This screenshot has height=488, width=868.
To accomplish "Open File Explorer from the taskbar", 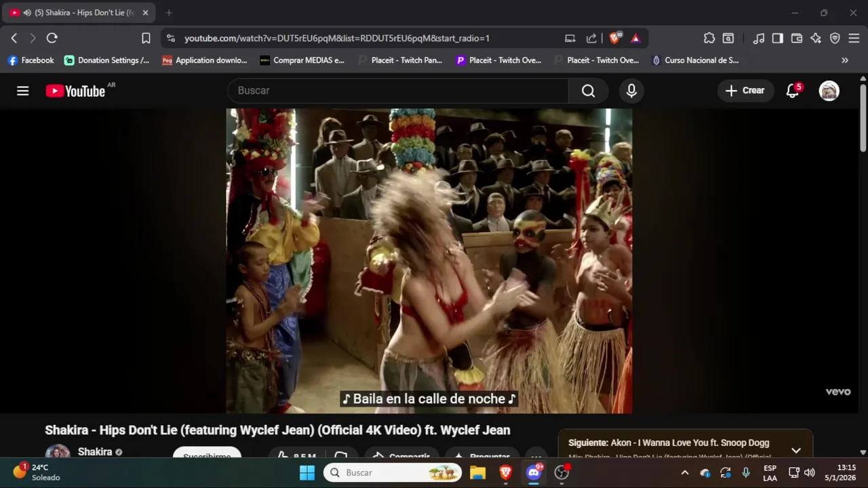I will coord(477,473).
